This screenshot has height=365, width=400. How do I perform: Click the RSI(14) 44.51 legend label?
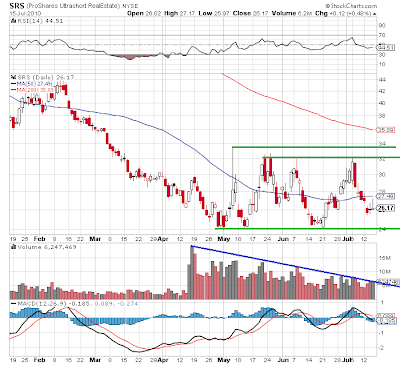coord(40,21)
